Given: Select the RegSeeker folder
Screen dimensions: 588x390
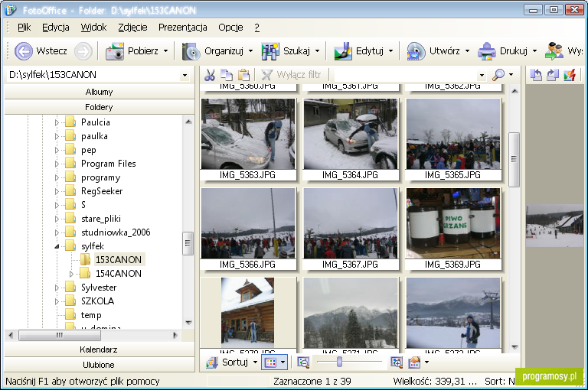Looking at the screenshot, I should tap(102, 191).
